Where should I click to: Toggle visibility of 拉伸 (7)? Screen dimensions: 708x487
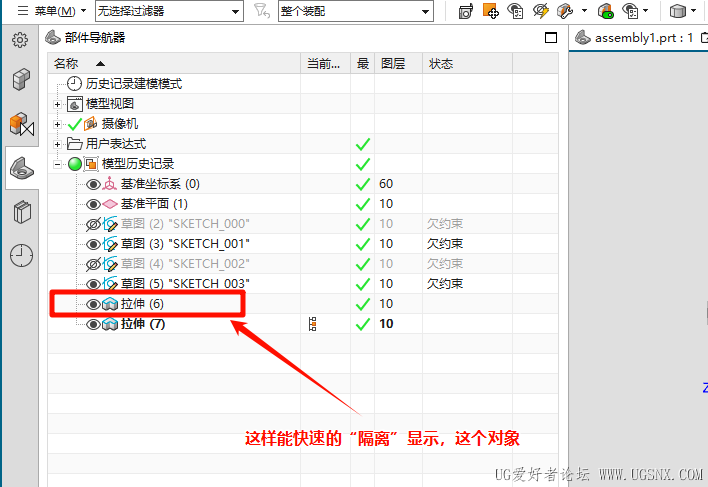93,324
